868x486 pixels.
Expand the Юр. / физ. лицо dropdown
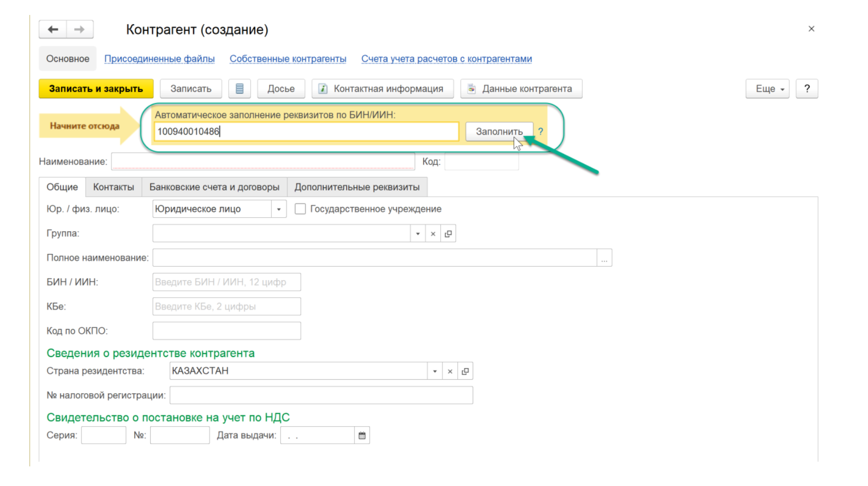279,209
